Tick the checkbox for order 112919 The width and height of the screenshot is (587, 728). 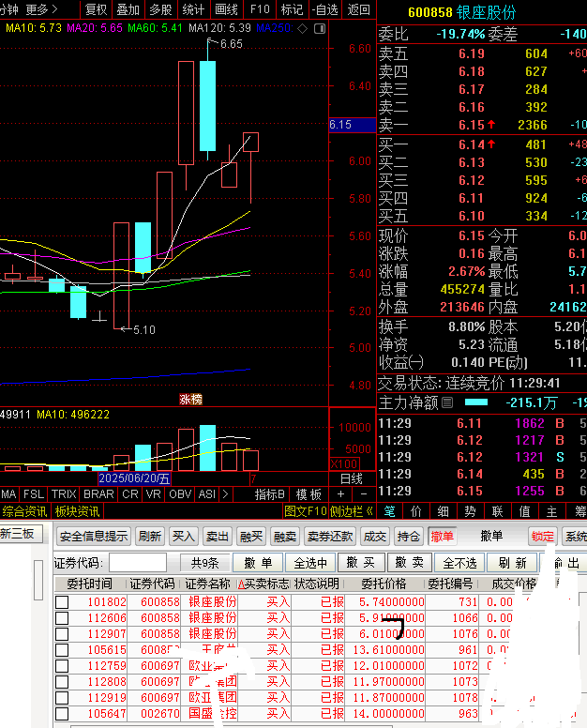click(62, 698)
